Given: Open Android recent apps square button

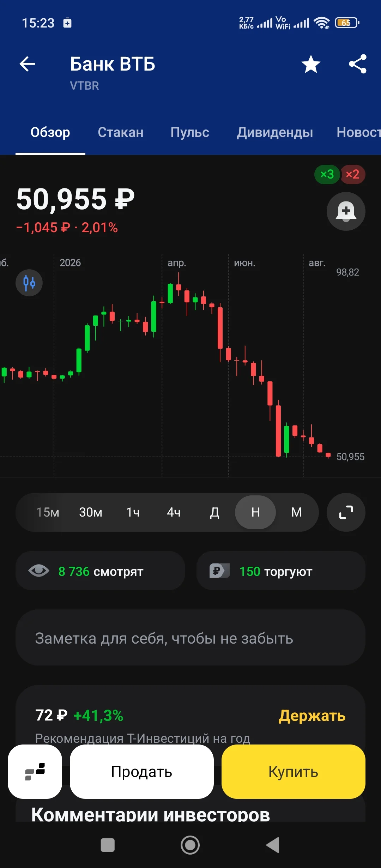Looking at the screenshot, I should click(x=108, y=845).
